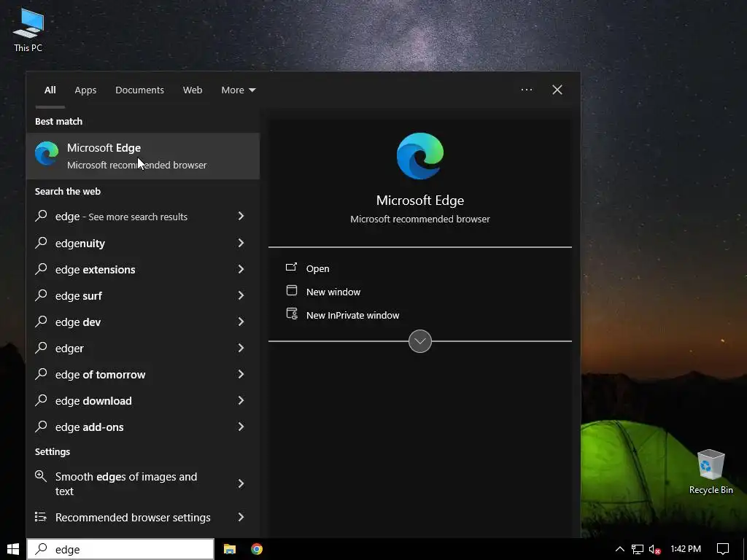
Task: Open 'Smooth edges of images and text' setting
Action: point(143,483)
